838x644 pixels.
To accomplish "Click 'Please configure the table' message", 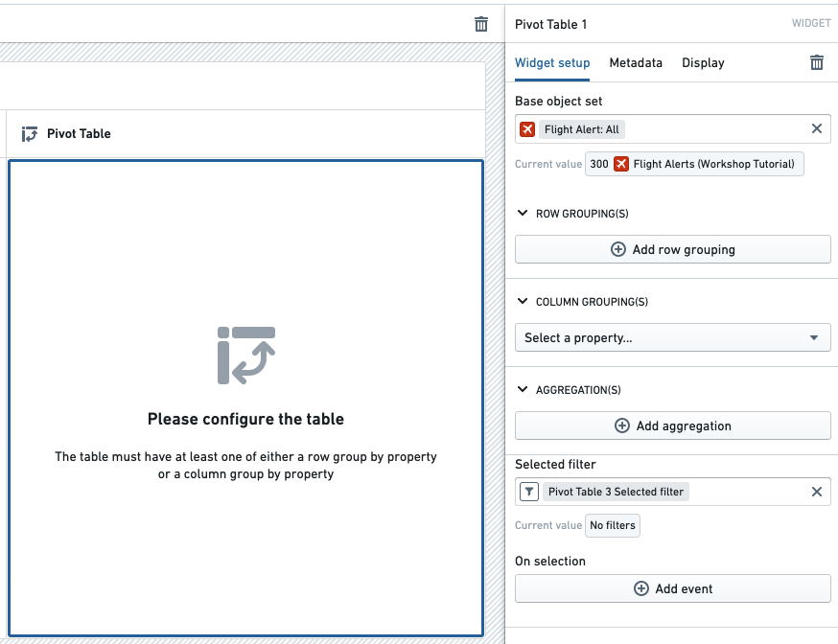I will click(245, 419).
